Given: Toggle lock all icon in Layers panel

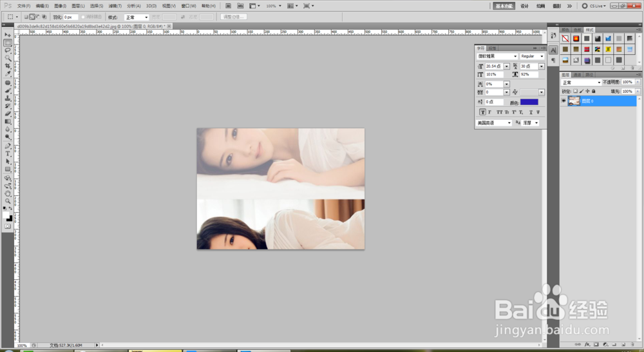Looking at the screenshot, I should point(594,92).
